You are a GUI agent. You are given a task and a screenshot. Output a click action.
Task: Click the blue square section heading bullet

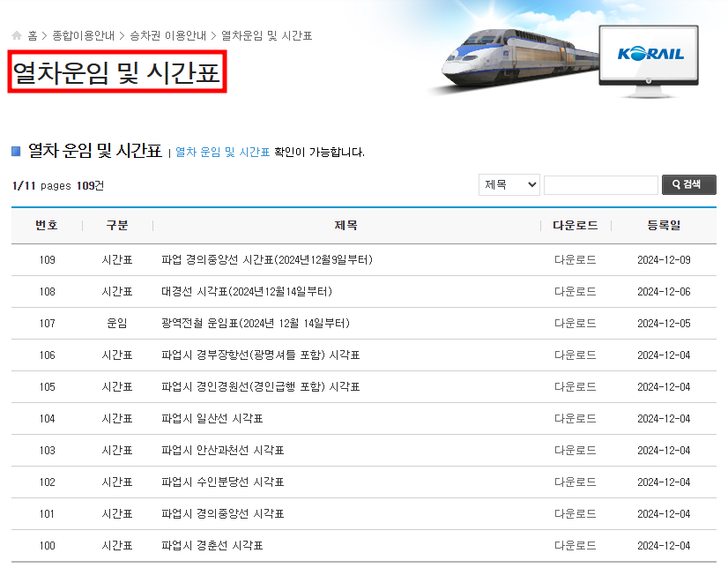(16, 152)
